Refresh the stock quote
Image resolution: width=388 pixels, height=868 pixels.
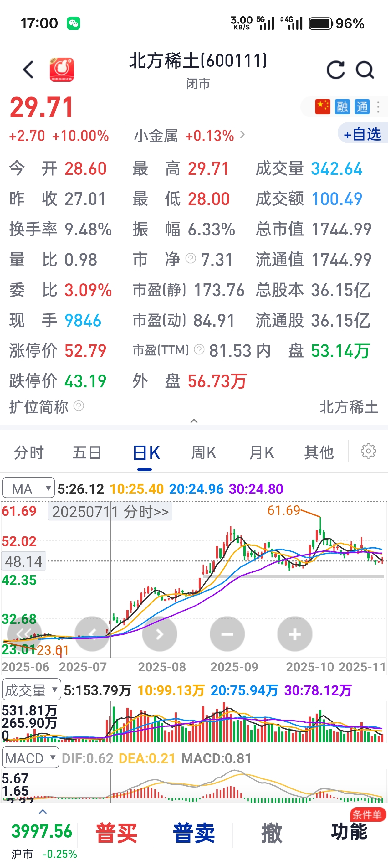(335, 70)
